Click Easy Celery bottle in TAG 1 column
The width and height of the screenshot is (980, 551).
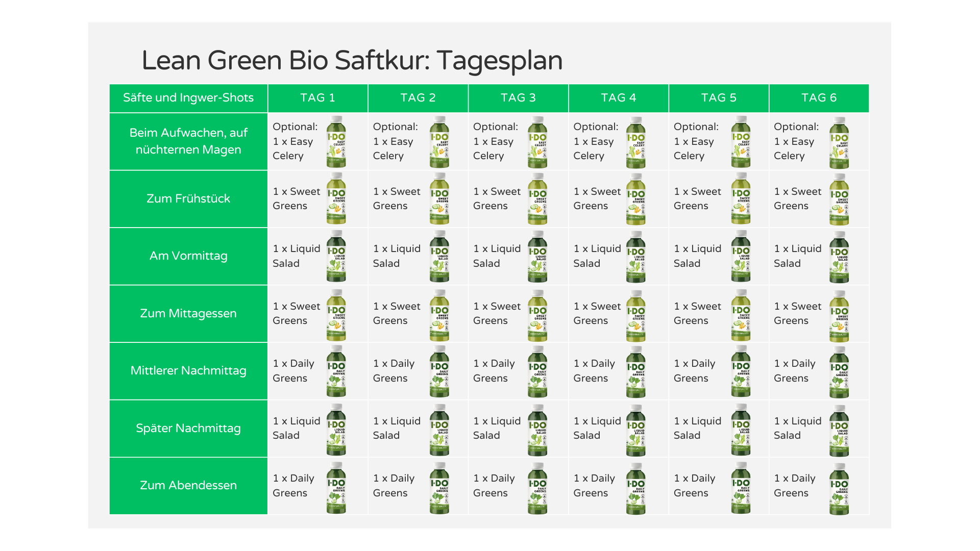click(x=336, y=142)
